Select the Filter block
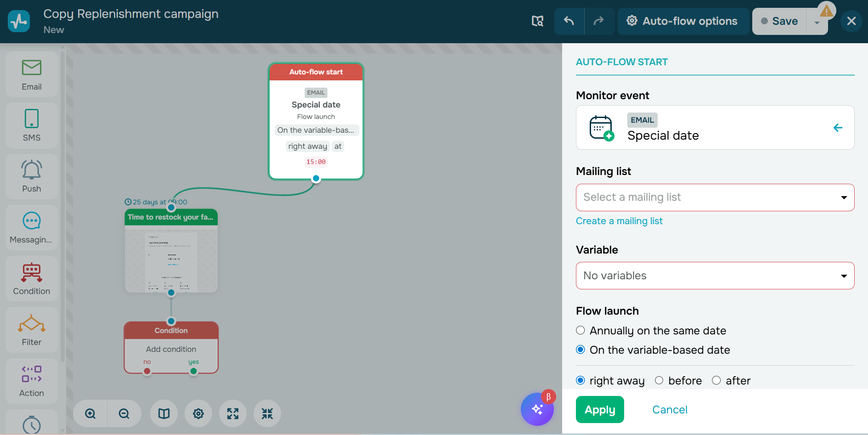This screenshot has height=435, width=868. point(32,330)
